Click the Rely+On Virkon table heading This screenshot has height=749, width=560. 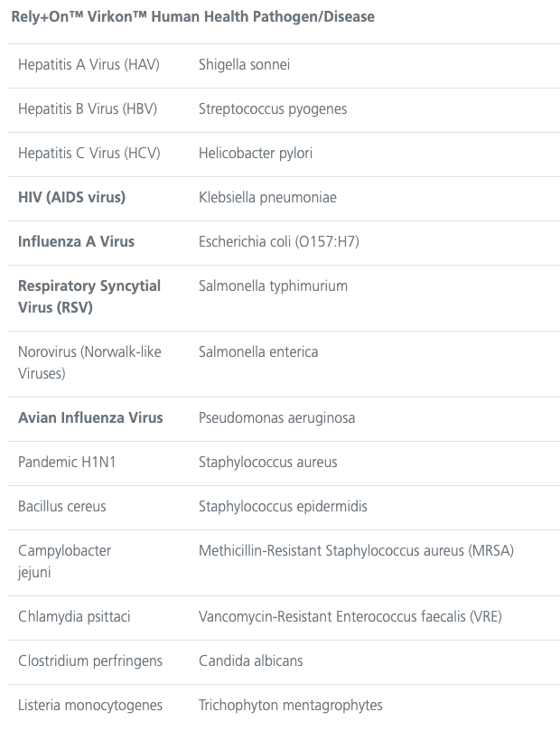click(193, 17)
